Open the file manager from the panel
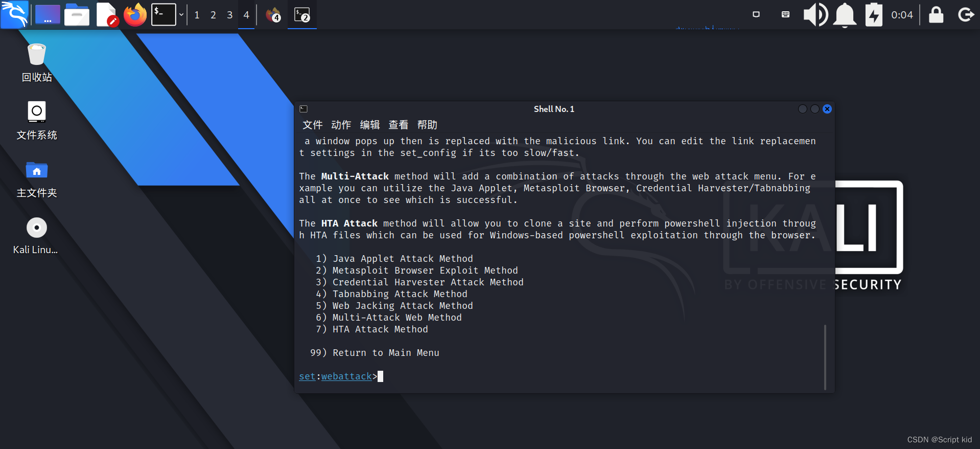 point(77,15)
